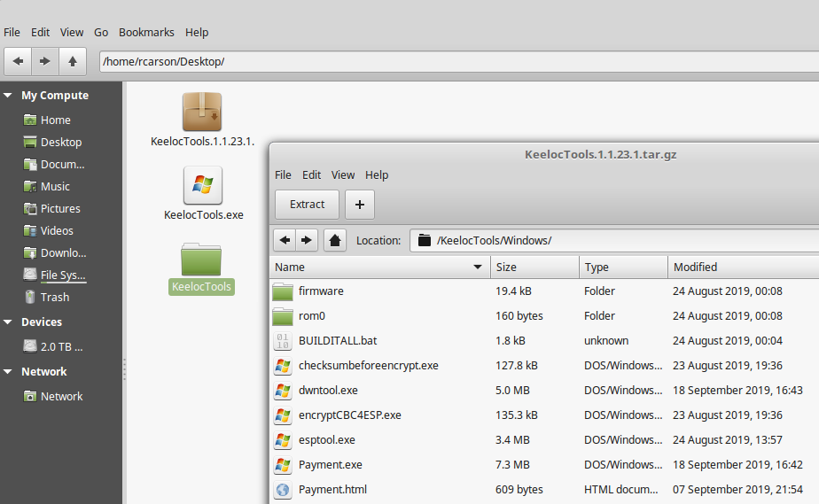819x504 pixels.
Task: Open Trash in the sidebar
Action: click(54, 298)
